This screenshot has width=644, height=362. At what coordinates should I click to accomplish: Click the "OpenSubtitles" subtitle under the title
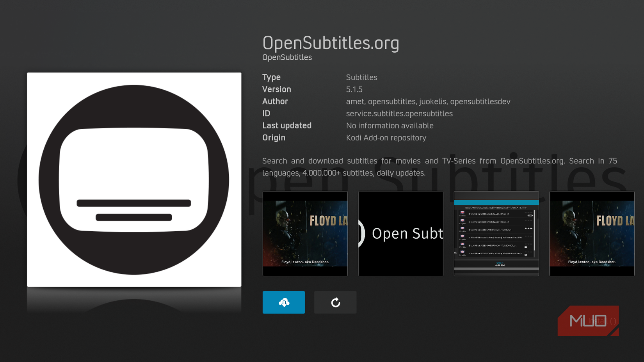tap(287, 57)
